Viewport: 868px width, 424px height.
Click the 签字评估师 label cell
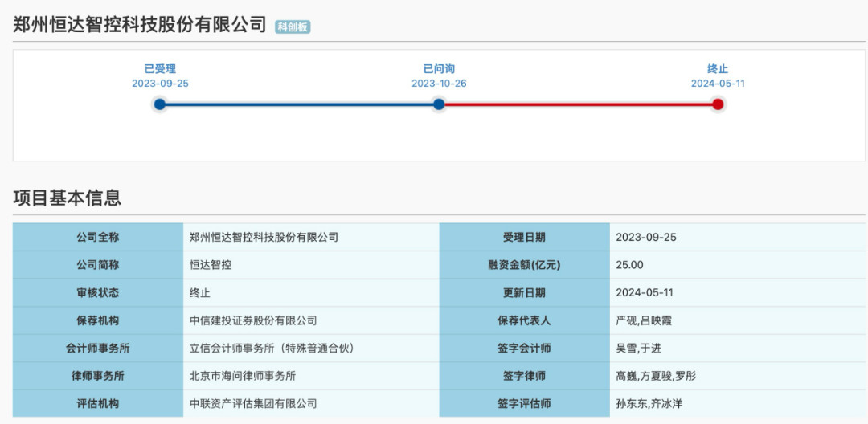[524, 403]
